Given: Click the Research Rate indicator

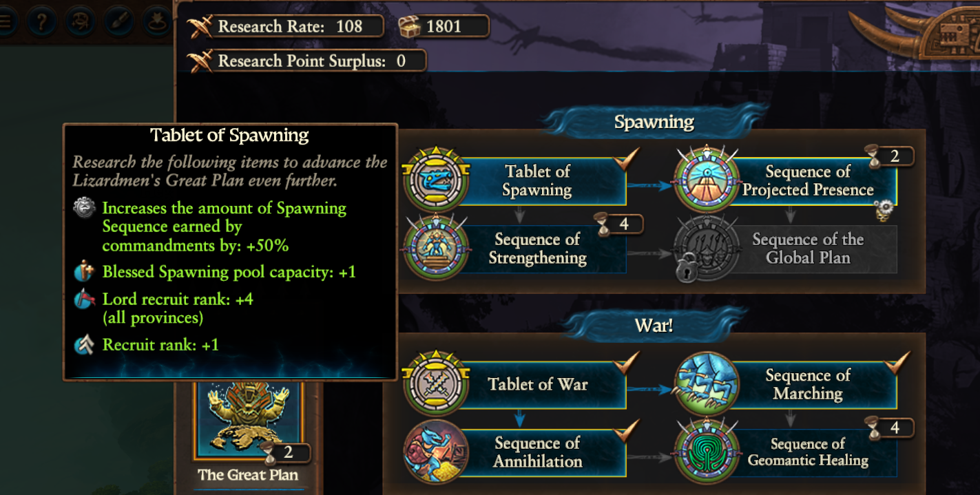Looking at the screenshot, I should [286, 27].
